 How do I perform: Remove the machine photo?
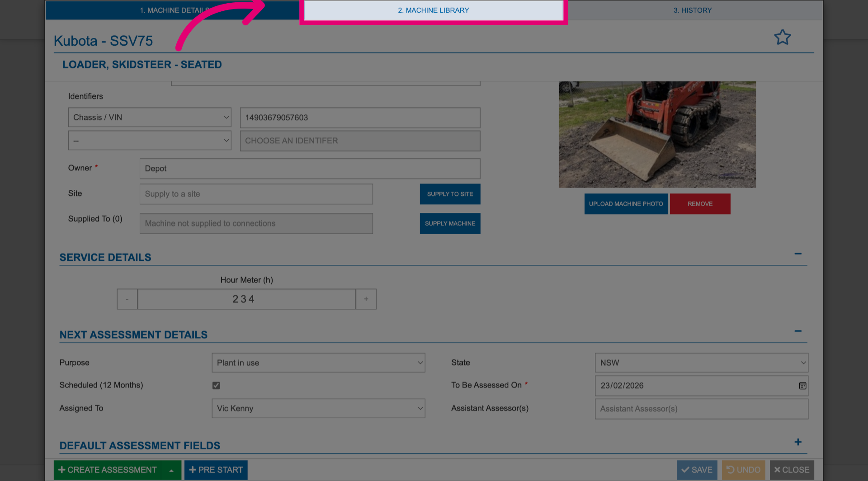coord(700,204)
